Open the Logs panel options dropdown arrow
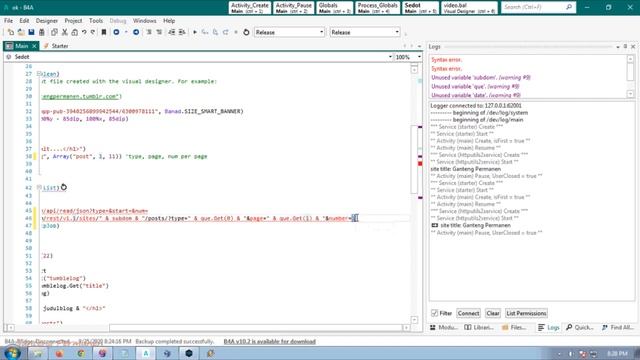 tap(618, 47)
